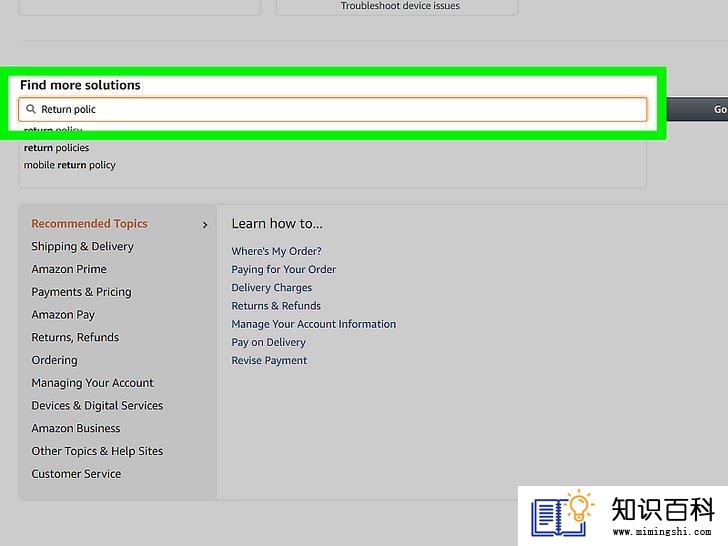728x546 pixels.
Task: Open the Customer Service topic
Action: (76, 474)
